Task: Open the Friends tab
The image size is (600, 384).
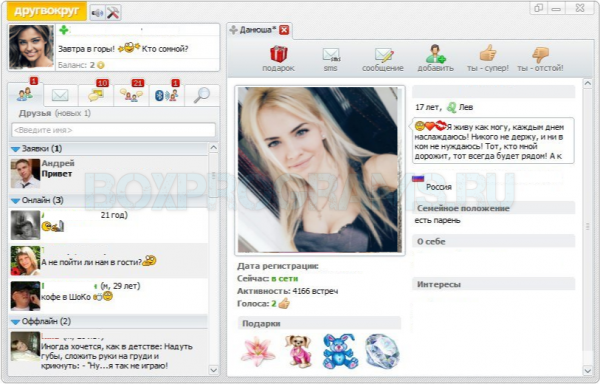Action: pos(25,94)
